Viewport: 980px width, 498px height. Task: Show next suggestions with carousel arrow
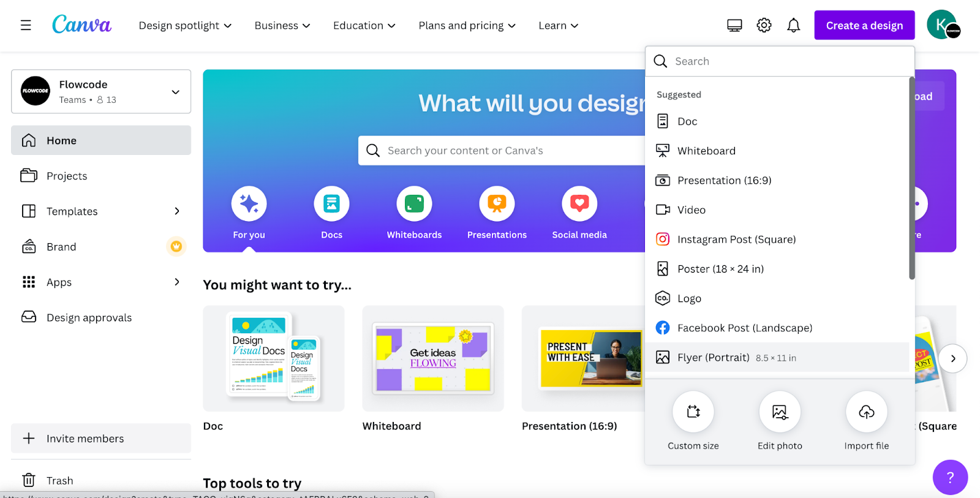coord(952,358)
